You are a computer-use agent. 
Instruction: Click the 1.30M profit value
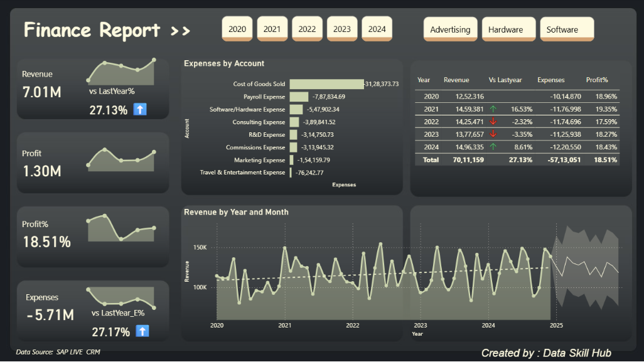pyautogui.click(x=42, y=171)
